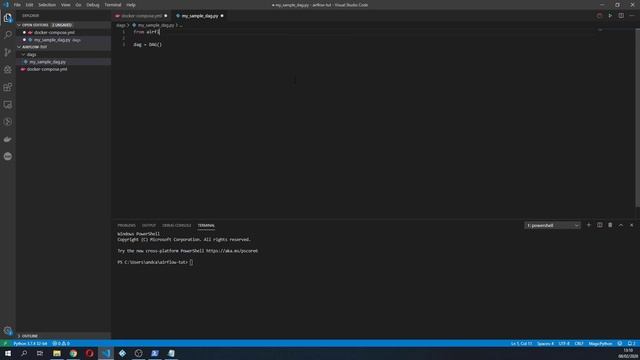Click the Python 3.7.4 interpreter selector
640x360 pixels.
point(30,344)
